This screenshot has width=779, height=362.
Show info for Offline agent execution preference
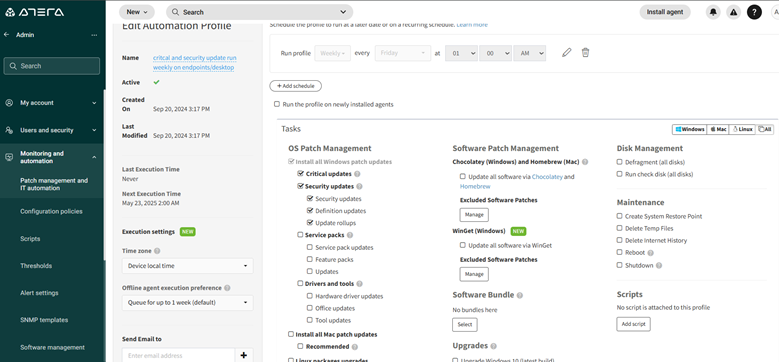(x=227, y=288)
